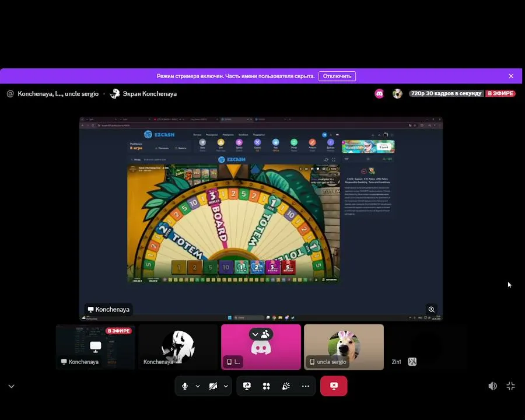The height and width of the screenshot is (420, 525).
Task: Dismiss the purple streamer mode banner
Action: (511, 76)
